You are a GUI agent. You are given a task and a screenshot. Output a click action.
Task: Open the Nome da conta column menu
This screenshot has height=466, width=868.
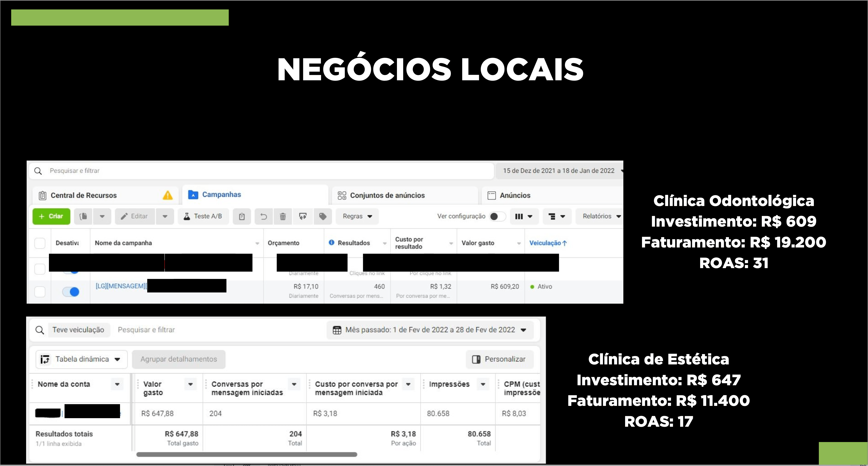point(117,384)
